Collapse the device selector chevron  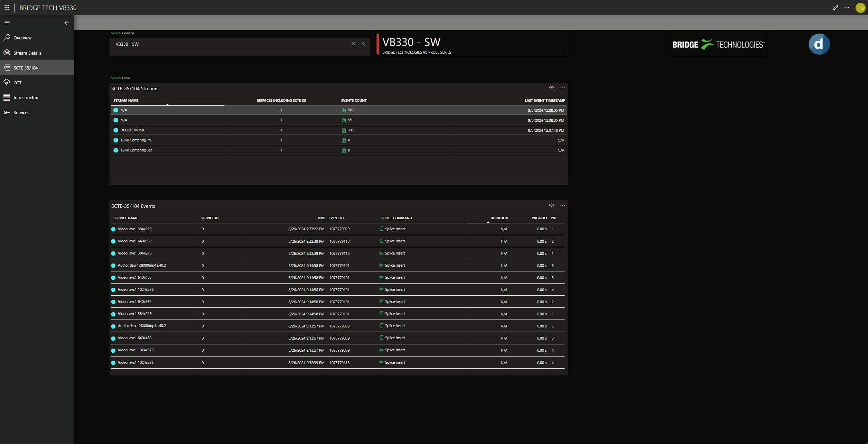pyautogui.click(x=363, y=44)
